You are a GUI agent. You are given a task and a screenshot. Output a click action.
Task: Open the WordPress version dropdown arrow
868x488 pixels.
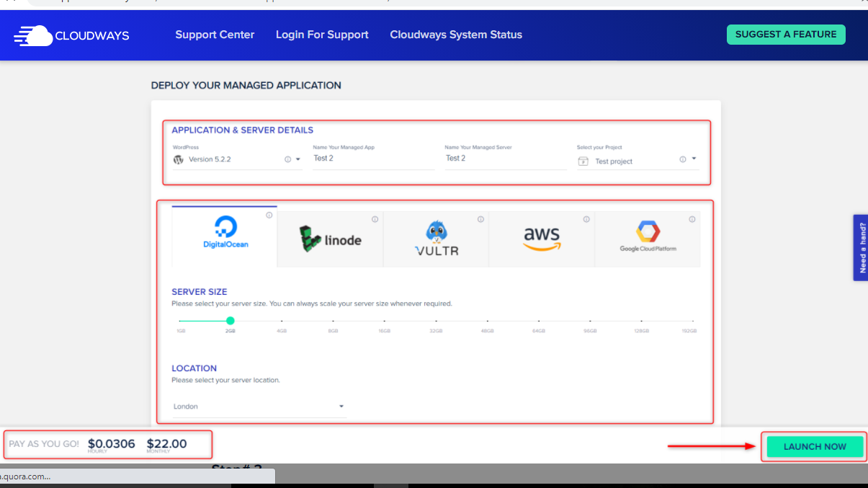pyautogui.click(x=298, y=159)
